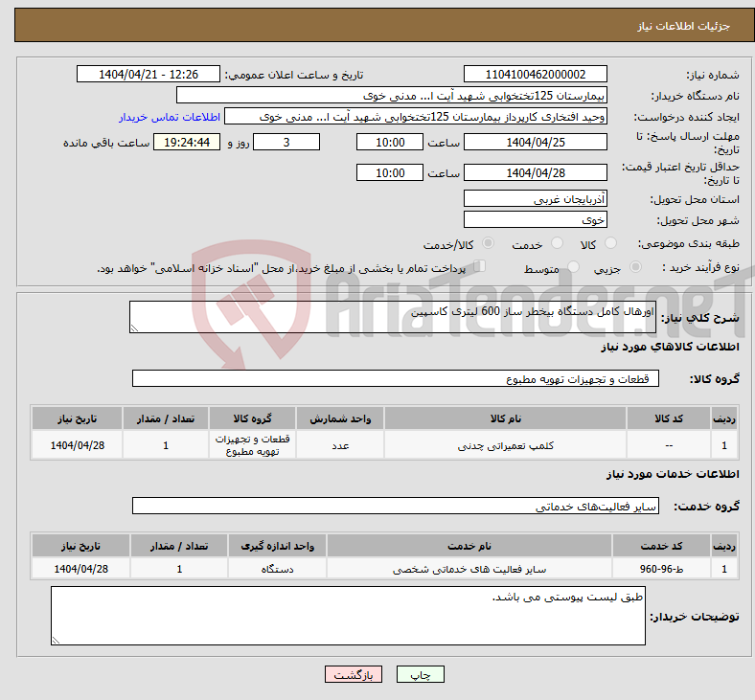The image size is (755, 700).
Task: Select the جزیی purchase type radio
Action: (635, 266)
